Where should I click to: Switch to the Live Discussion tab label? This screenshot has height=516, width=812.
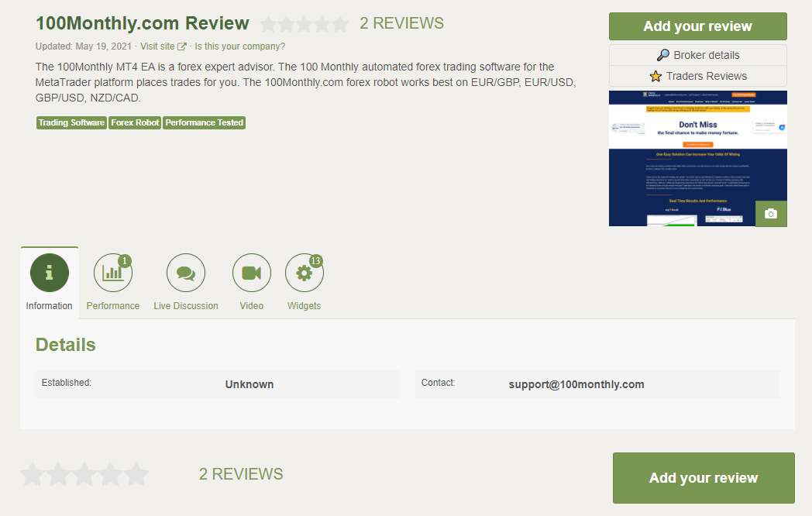coord(186,306)
